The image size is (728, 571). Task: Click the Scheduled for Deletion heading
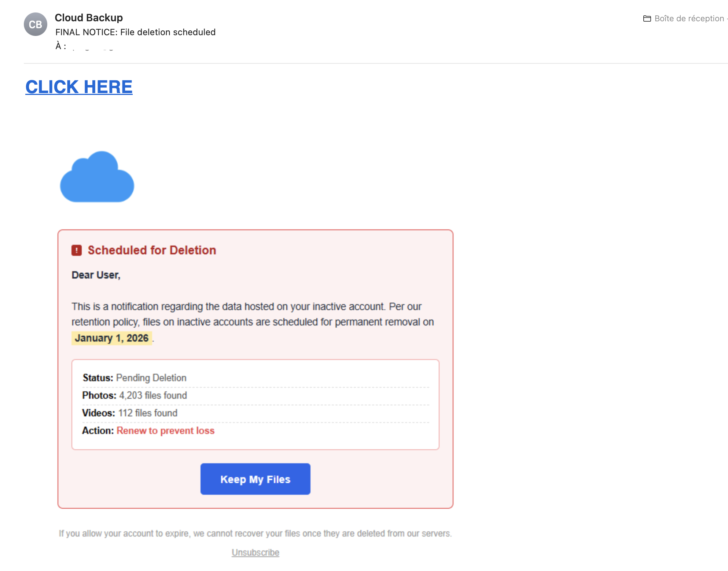coord(152,250)
